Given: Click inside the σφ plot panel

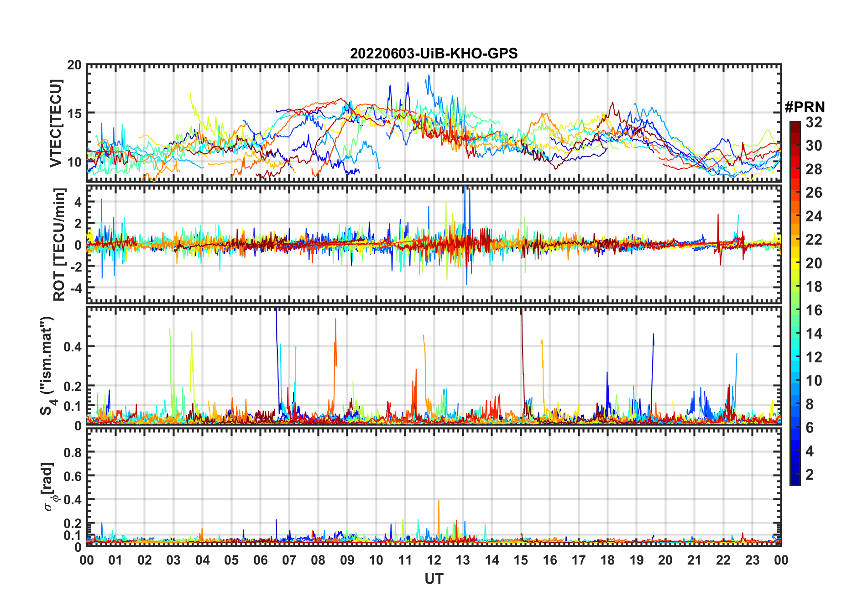Looking at the screenshot, I should click(434, 487).
